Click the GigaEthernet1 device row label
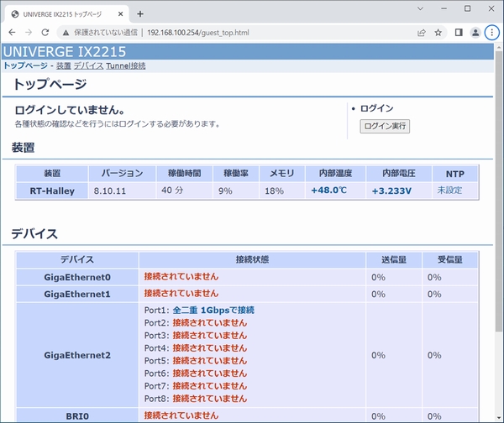The height and width of the screenshot is (423, 504). tap(77, 294)
